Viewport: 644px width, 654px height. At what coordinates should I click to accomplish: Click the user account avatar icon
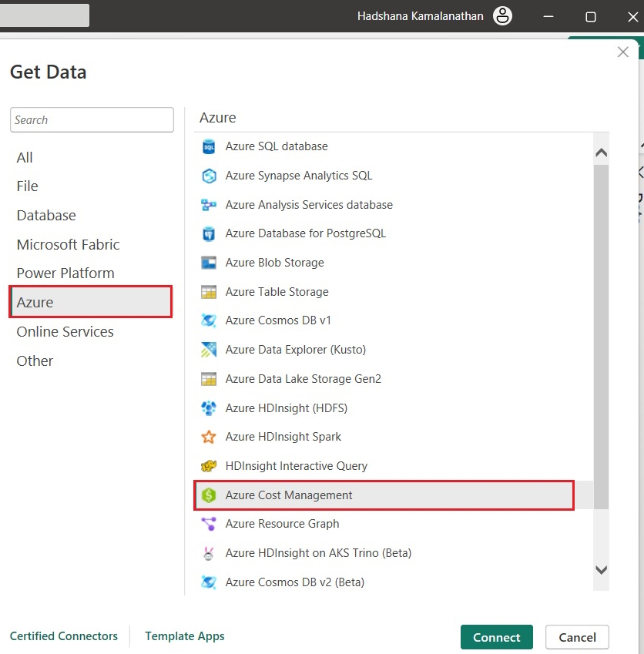(x=502, y=16)
